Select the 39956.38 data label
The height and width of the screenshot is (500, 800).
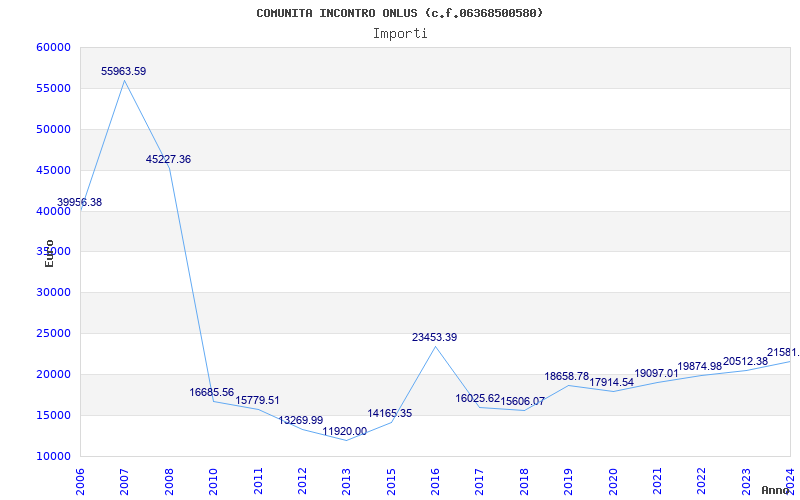click(x=79, y=203)
